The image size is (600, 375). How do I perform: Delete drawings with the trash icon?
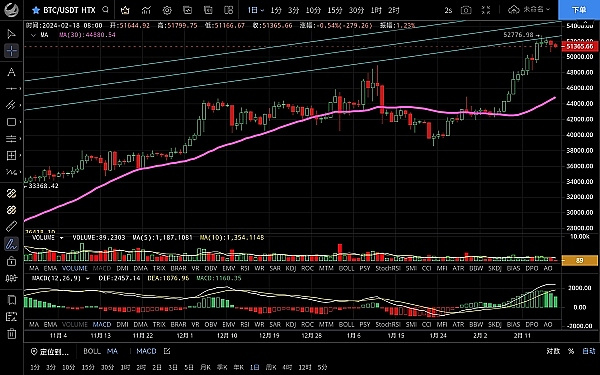click(x=11, y=334)
